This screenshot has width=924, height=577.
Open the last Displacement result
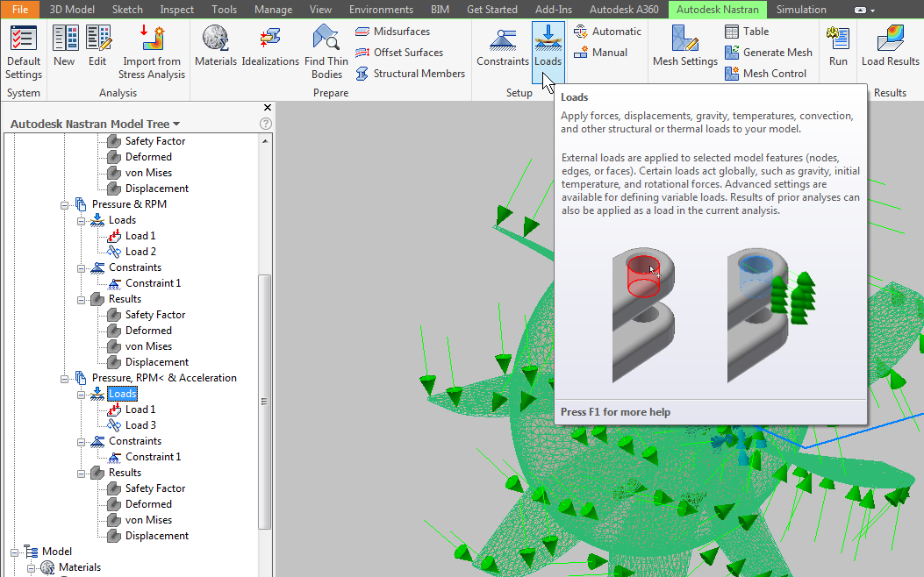pos(157,536)
